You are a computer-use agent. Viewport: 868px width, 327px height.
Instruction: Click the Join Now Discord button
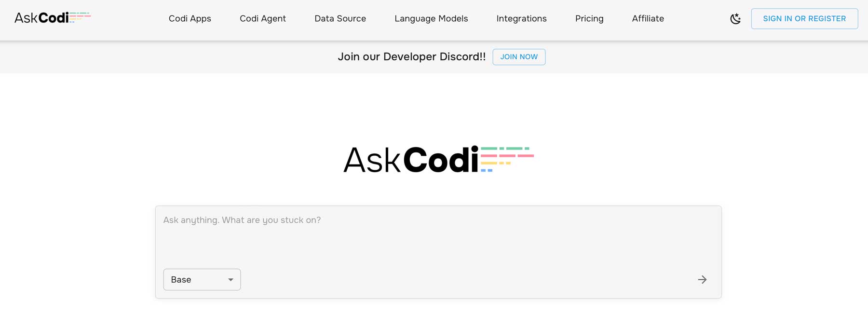[x=519, y=57]
